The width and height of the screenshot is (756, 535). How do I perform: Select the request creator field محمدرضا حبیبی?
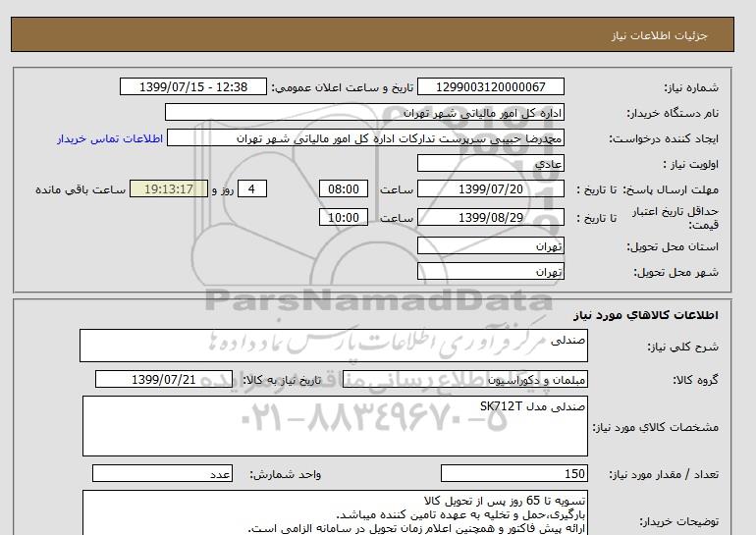[365, 138]
